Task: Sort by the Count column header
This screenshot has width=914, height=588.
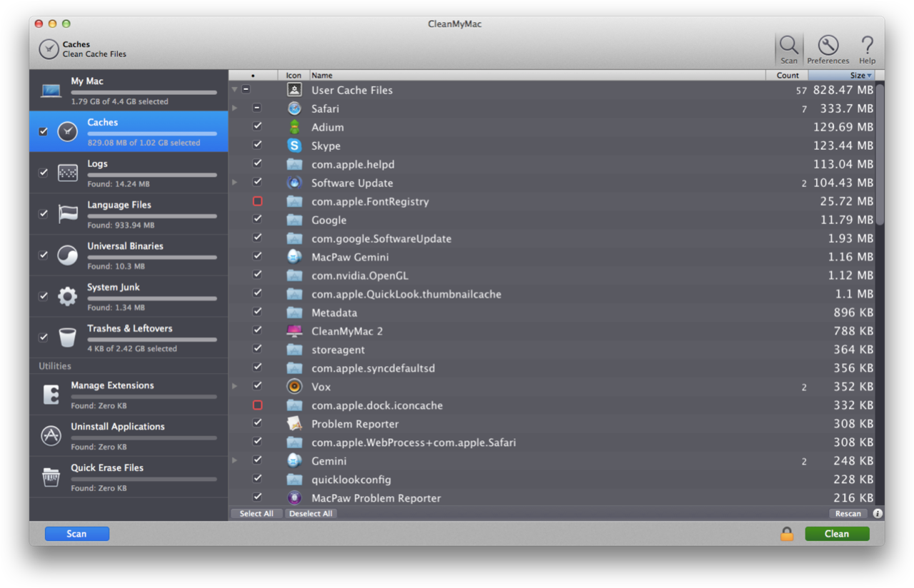Action: pos(788,75)
